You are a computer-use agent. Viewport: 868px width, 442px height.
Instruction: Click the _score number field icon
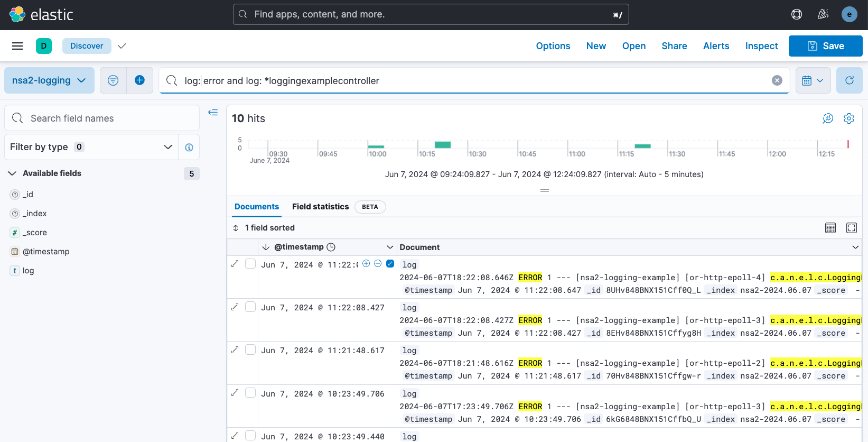click(15, 233)
